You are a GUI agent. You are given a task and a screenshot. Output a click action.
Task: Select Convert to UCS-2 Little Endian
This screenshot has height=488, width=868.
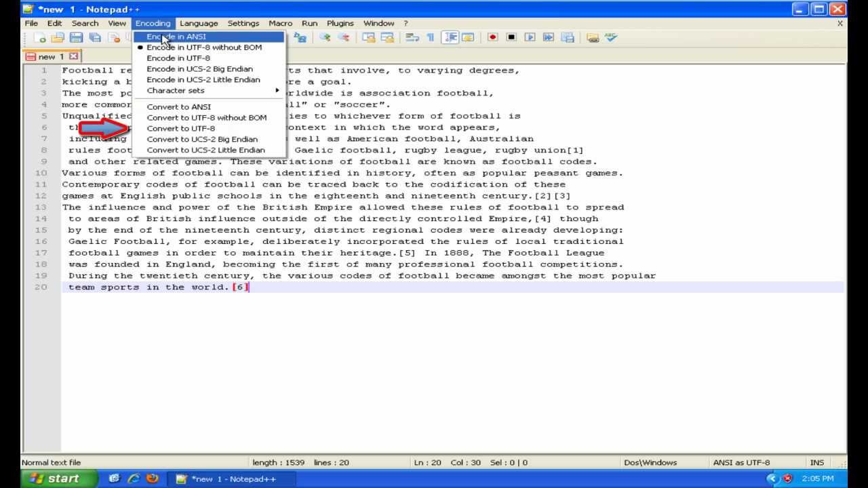[x=206, y=150]
